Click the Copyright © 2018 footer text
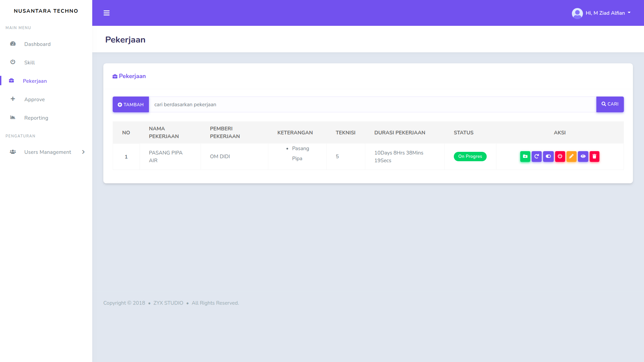Viewport: 644px width, 362px height. 124,303
